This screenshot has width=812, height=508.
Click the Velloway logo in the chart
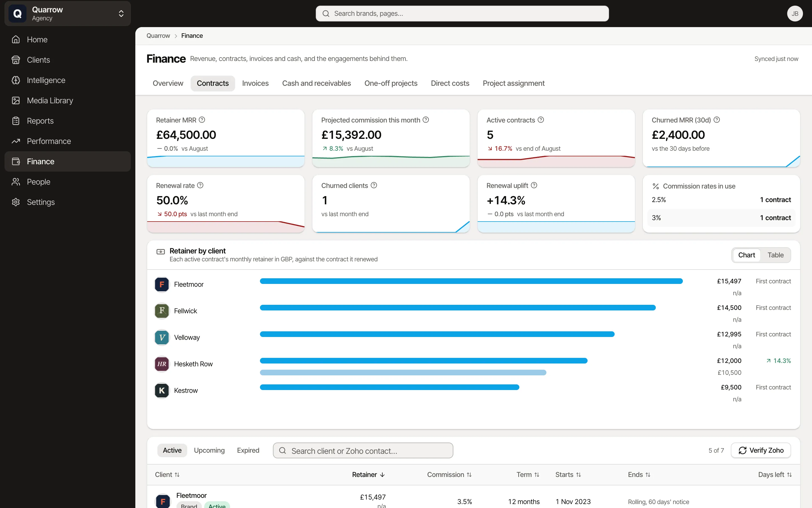[162, 338]
